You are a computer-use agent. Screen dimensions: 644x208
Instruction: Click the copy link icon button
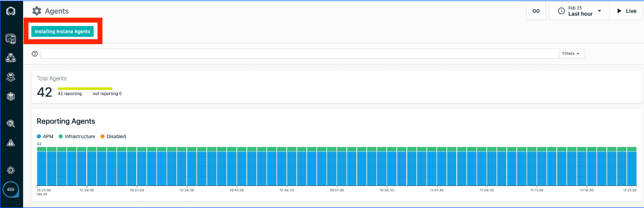pyautogui.click(x=536, y=11)
